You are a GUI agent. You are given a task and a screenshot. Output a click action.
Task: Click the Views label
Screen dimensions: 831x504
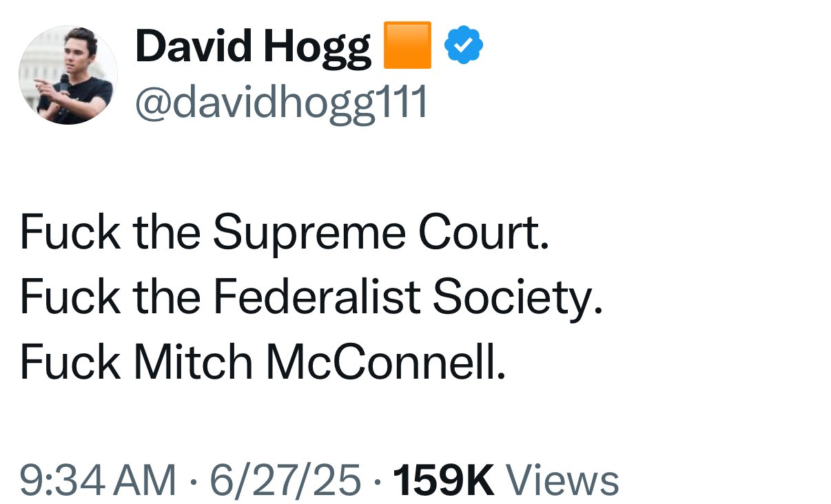tap(562, 479)
